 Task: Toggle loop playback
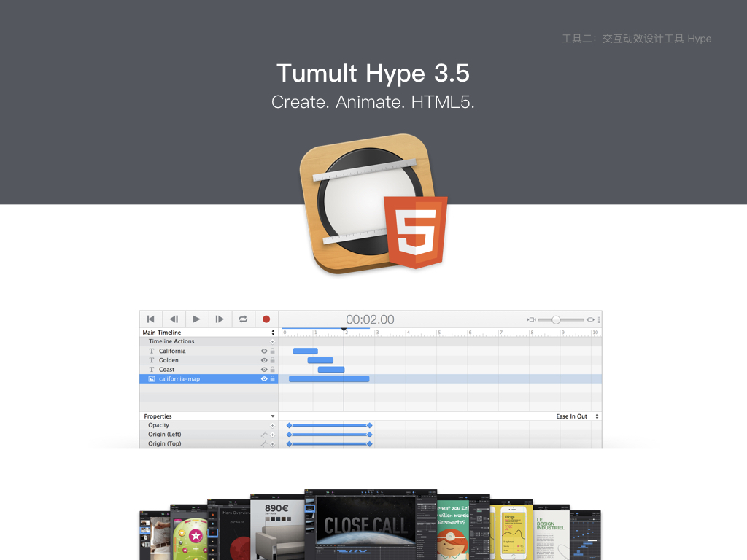click(x=243, y=319)
